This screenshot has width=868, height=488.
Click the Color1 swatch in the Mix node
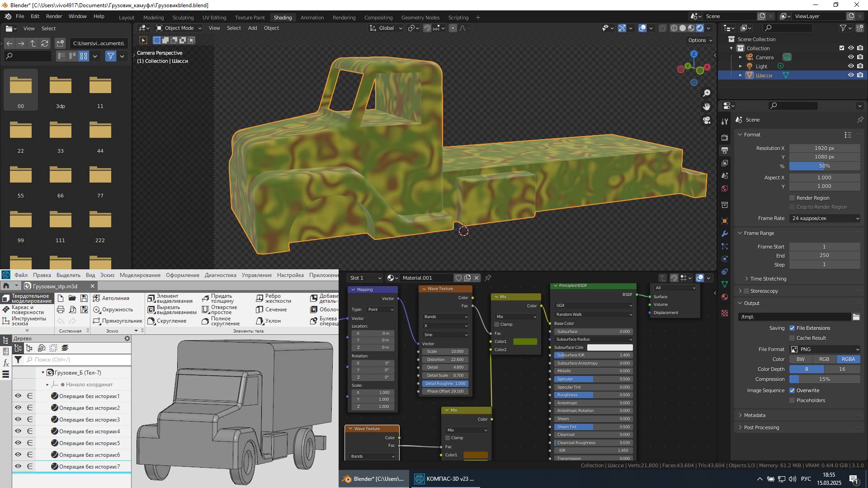tap(525, 342)
